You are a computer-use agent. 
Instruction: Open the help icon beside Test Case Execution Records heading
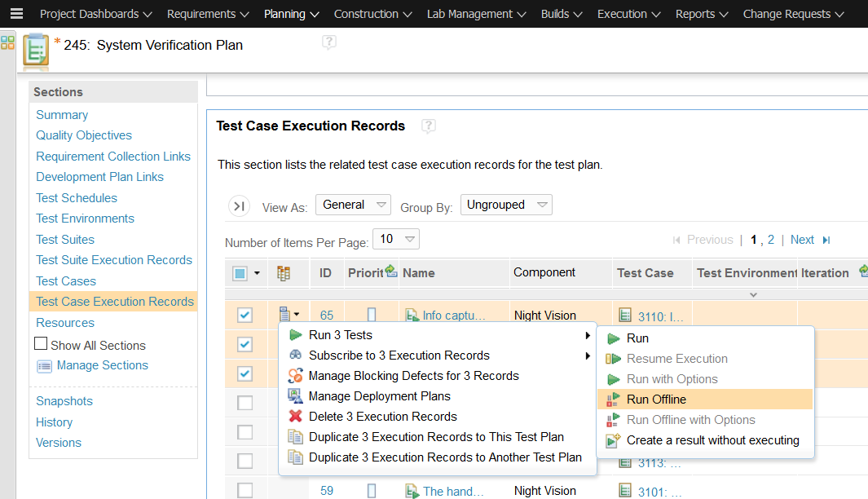click(x=429, y=126)
